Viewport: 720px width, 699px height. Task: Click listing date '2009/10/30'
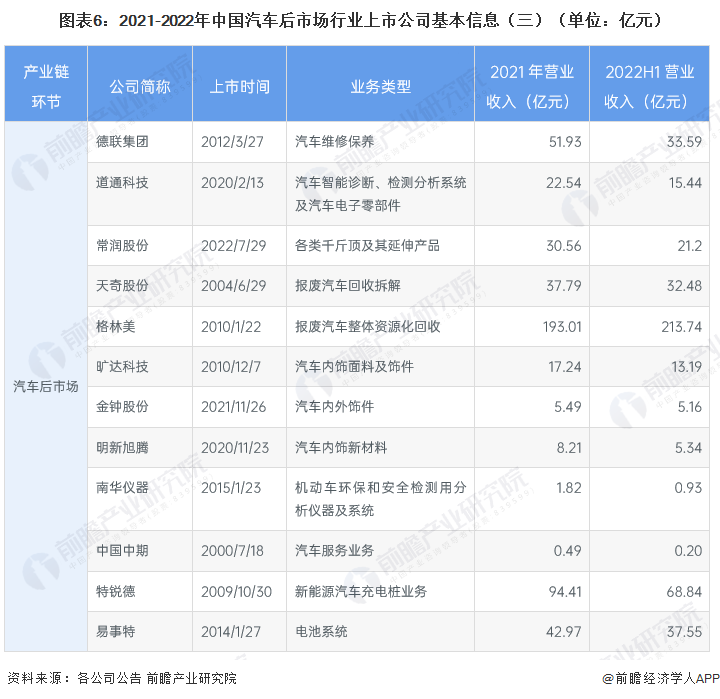pos(236,591)
